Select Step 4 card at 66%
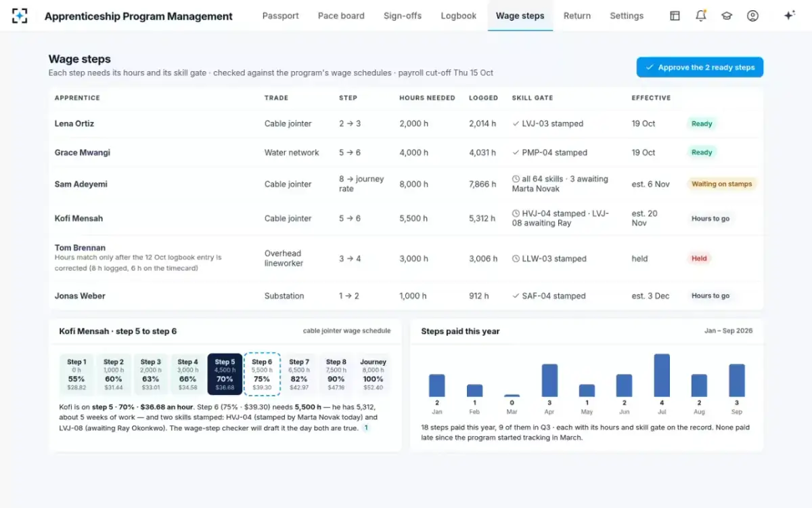812x508 pixels. coord(187,375)
